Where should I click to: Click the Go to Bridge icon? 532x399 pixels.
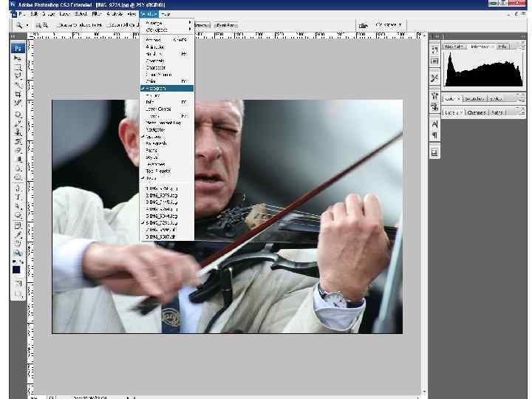tap(363, 25)
